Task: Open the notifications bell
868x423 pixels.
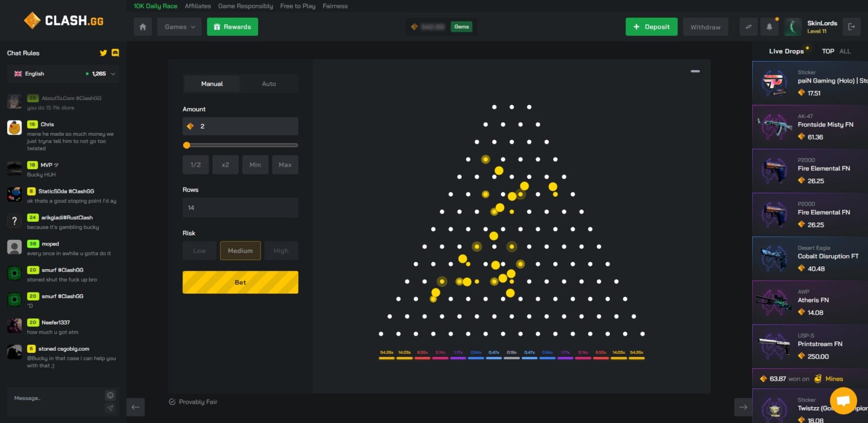Action: 769,27
